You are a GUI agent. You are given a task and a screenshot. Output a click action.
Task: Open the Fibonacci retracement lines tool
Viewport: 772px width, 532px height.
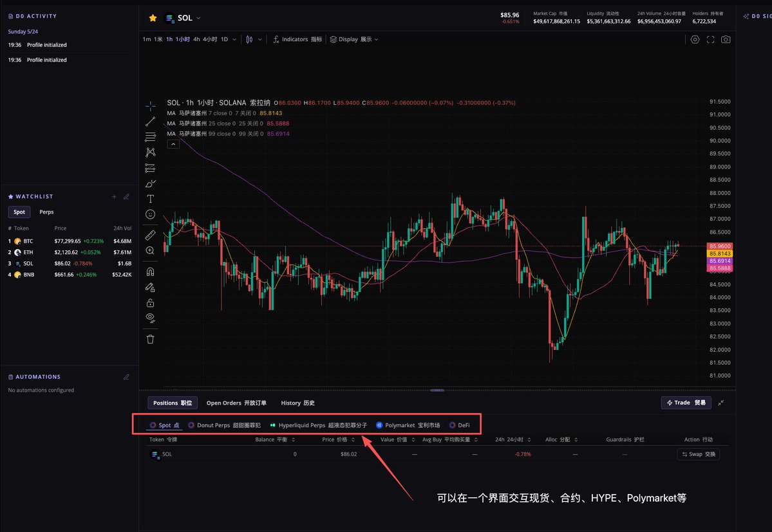click(151, 137)
